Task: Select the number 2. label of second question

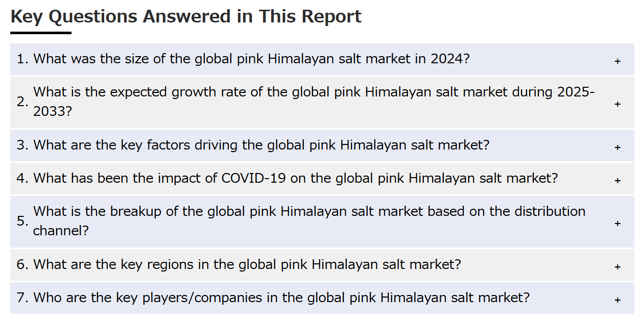Action: 22,102
